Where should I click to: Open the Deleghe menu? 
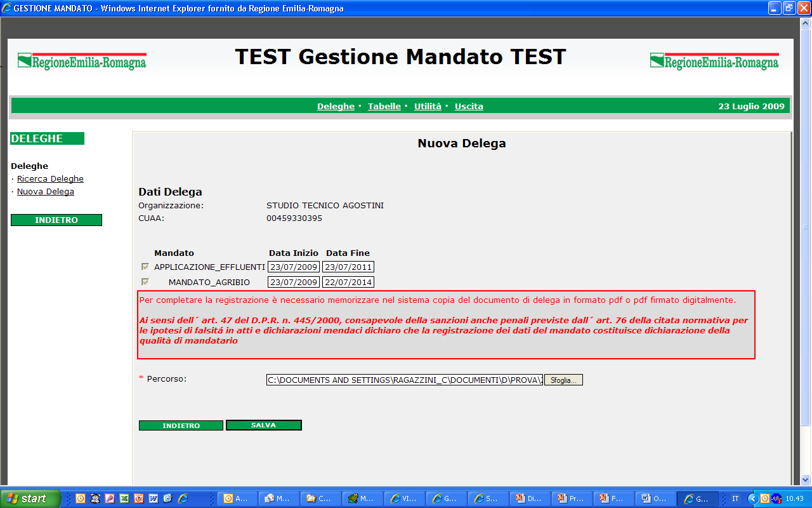coord(336,106)
